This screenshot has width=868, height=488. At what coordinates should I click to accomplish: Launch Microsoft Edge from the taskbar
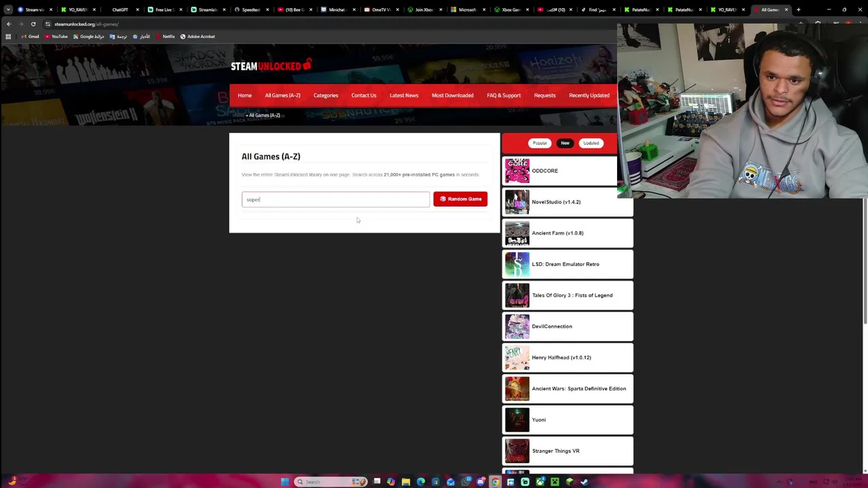421,482
